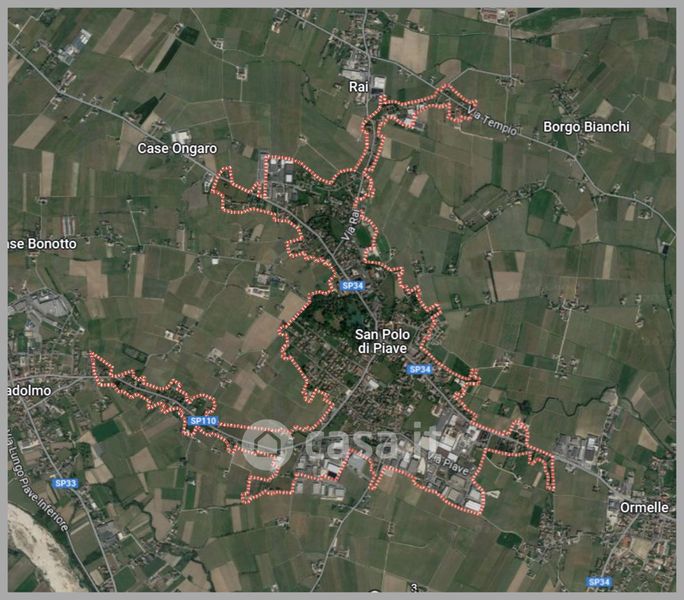Click the SP34 shield below San Polo label
684x600 pixels.
pos(420,370)
